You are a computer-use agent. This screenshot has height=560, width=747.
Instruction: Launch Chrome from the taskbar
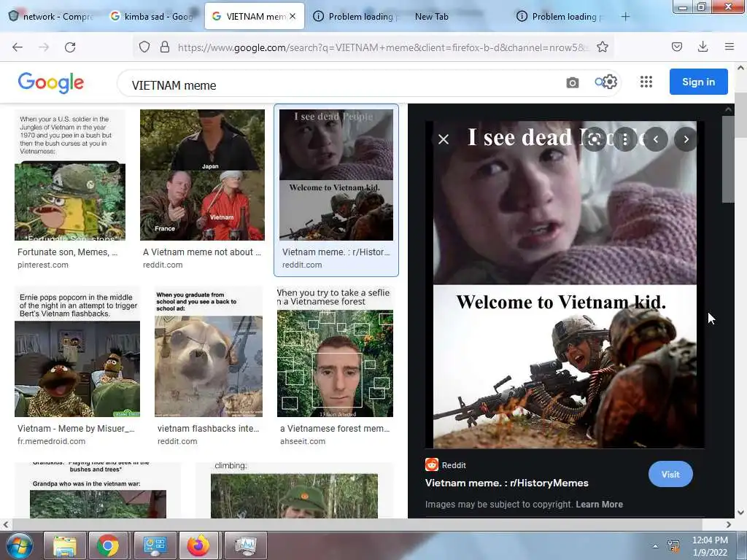108,546
